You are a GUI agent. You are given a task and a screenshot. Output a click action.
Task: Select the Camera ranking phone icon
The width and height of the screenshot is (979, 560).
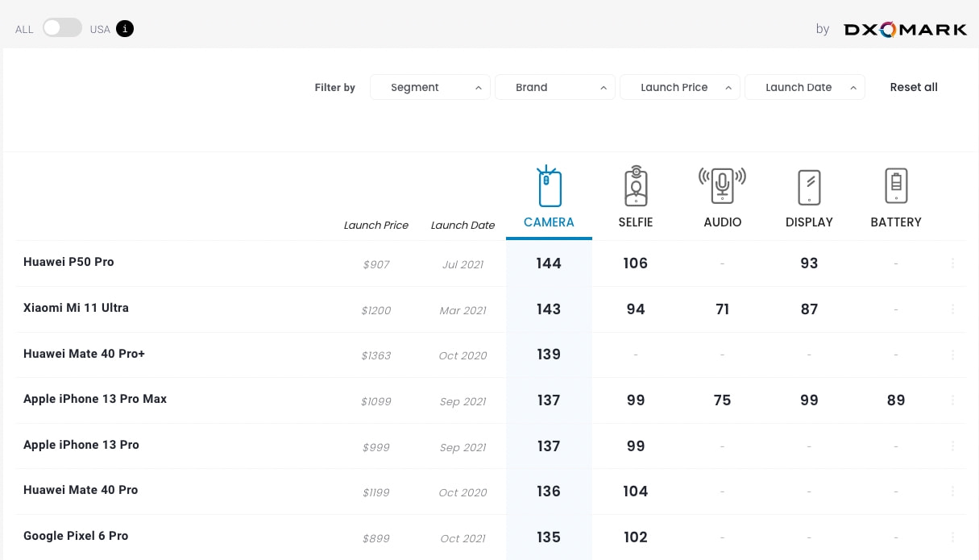point(549,187)
